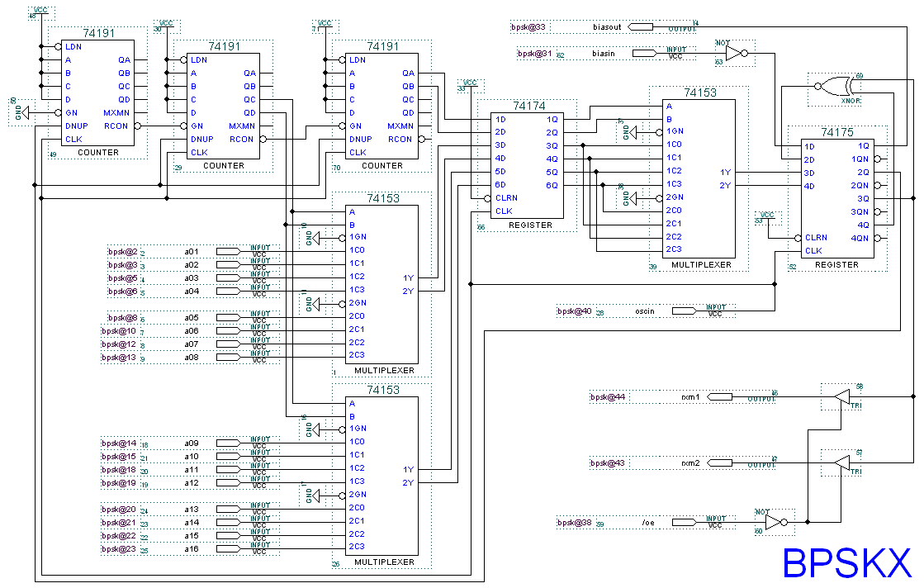Click the NOT inverter fed by biasin
This screenshot has height=588, width=924.
pos(736,54)
